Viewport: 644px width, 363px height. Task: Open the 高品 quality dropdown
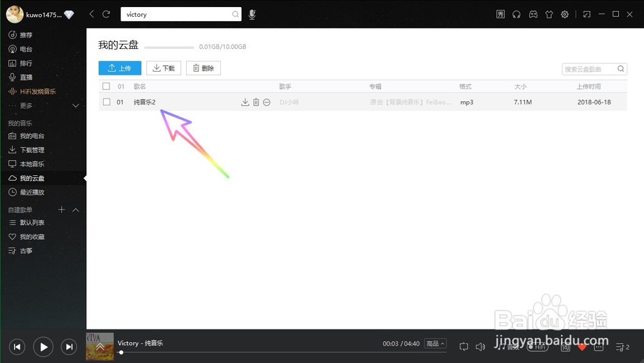(435, 343)
